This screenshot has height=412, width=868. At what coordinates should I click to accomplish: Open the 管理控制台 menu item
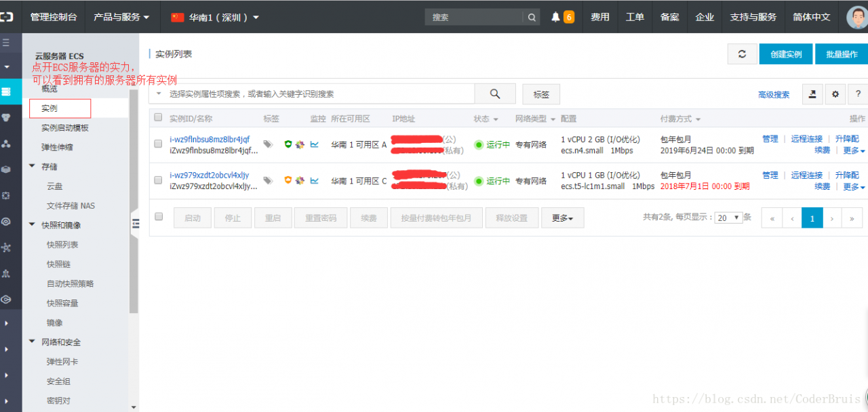click(54, 17)
